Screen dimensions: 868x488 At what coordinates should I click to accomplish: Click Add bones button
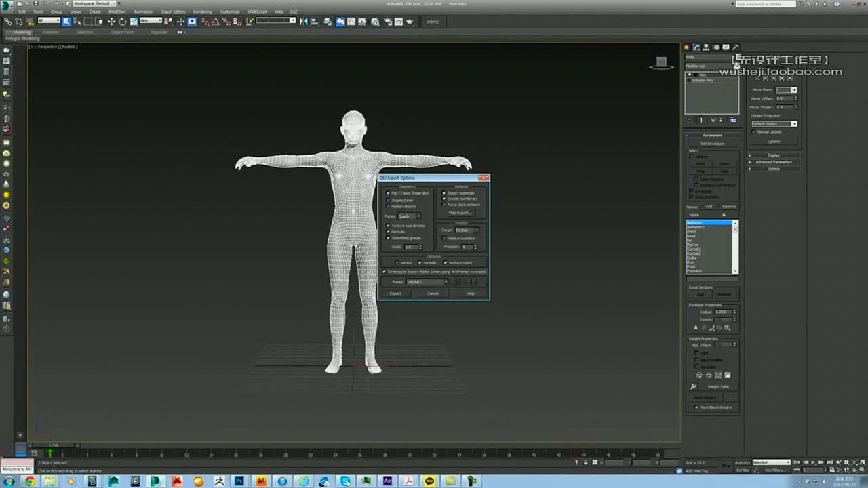[x=709, y=206]
